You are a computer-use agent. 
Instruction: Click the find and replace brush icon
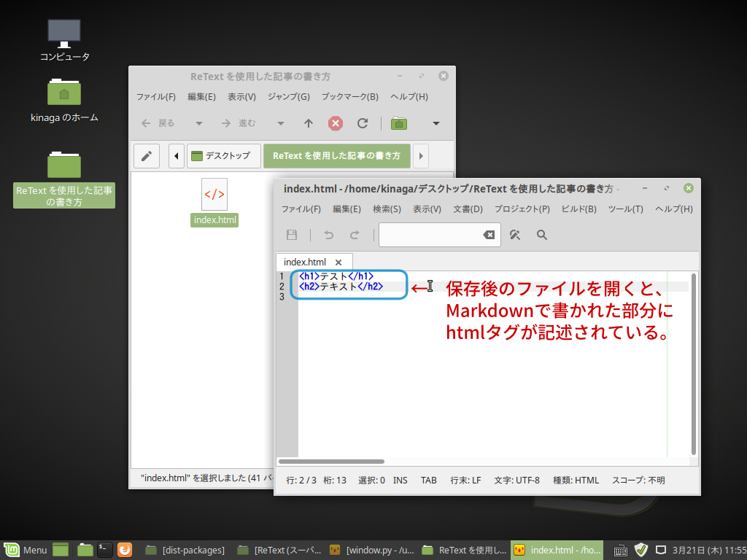pyautogui.click(x=515, y=235)
